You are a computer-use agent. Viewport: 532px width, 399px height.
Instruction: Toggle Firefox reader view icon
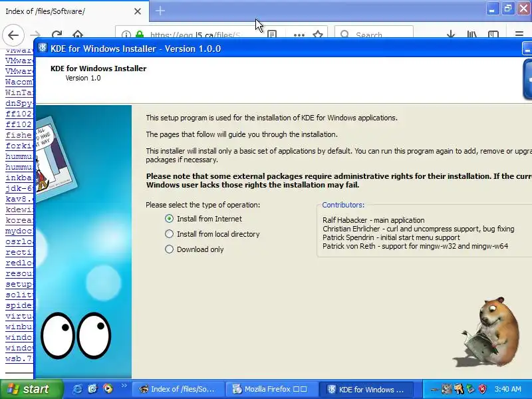point(272,35)
